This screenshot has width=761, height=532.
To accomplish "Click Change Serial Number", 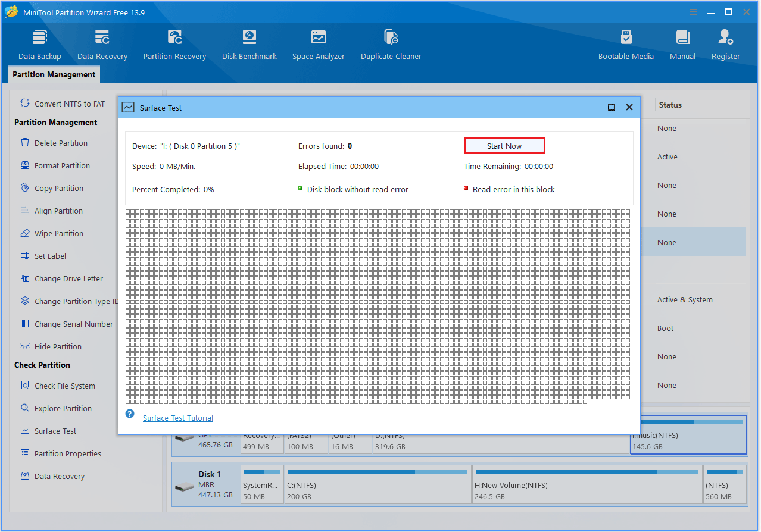I will pyautogui.click(x=66, y=324).
